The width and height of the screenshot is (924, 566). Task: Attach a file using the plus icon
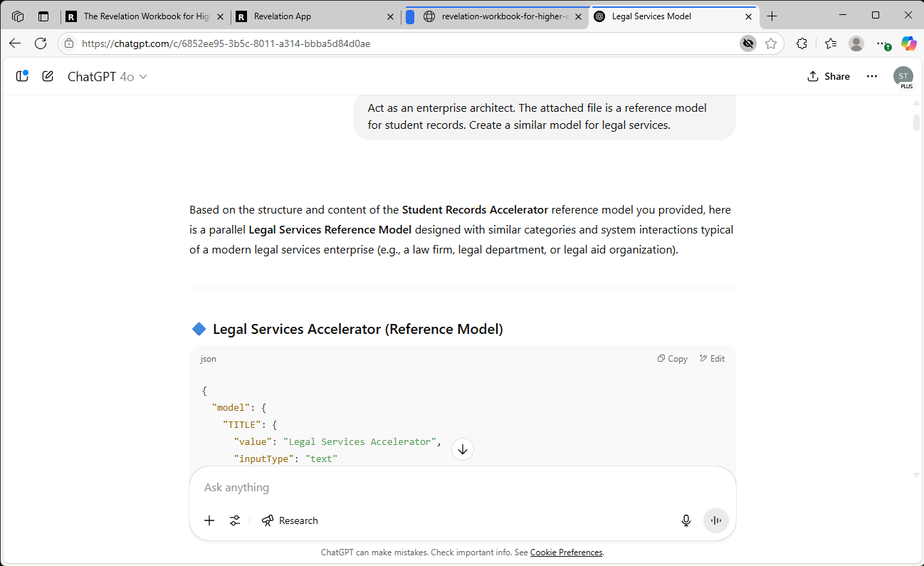(x=209, y=520)
